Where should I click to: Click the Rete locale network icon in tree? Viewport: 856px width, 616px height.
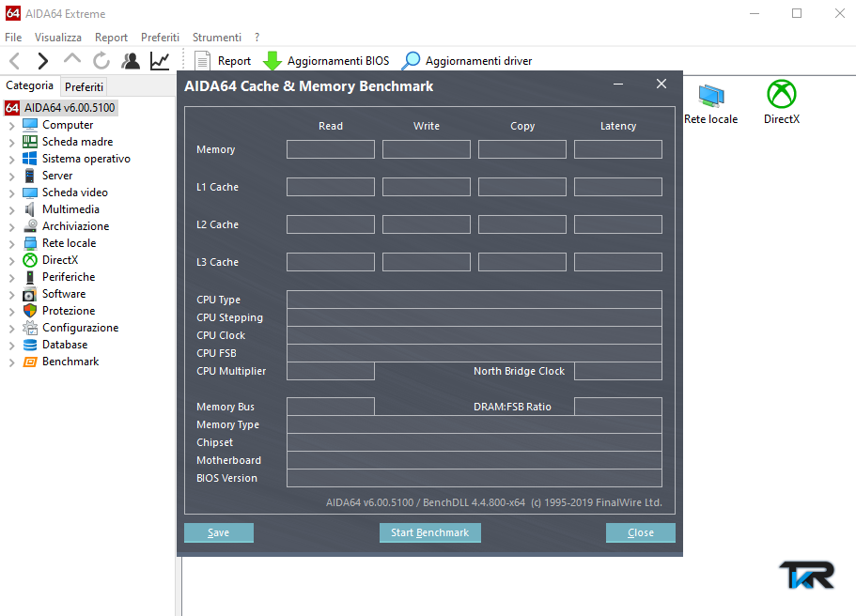pyautogui.click(x=30, y=243)
